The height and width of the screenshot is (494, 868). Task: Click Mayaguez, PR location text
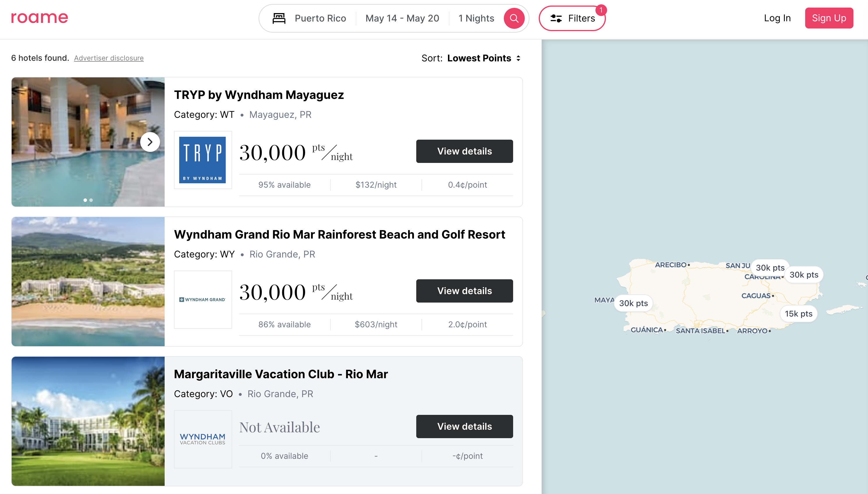pyautogui.click(x=280, y=115)
